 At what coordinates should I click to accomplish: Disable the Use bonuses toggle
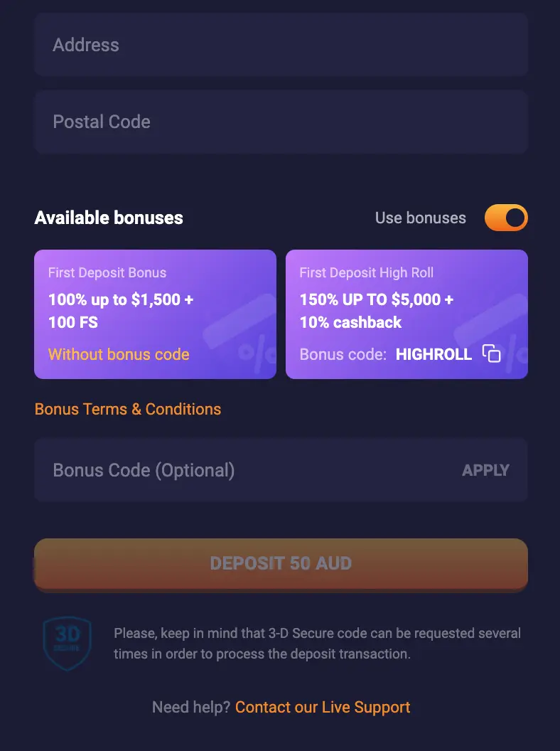[x=506, y=218]
